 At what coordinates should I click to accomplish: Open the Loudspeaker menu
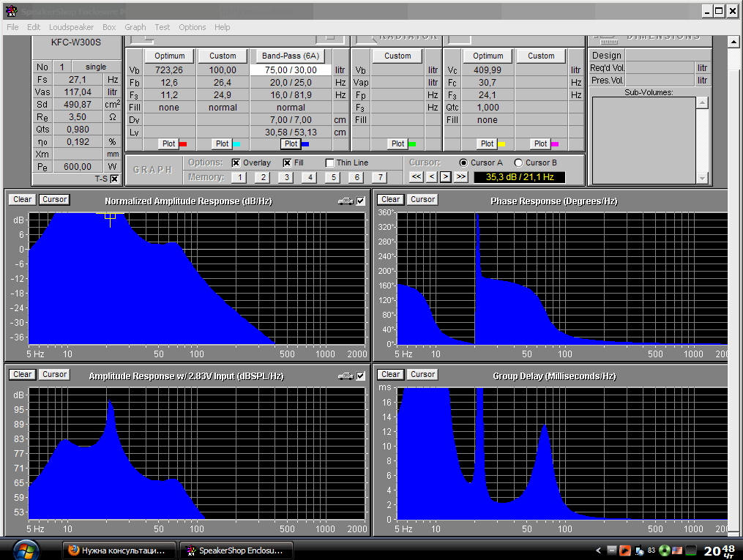[x=71, y=27]
